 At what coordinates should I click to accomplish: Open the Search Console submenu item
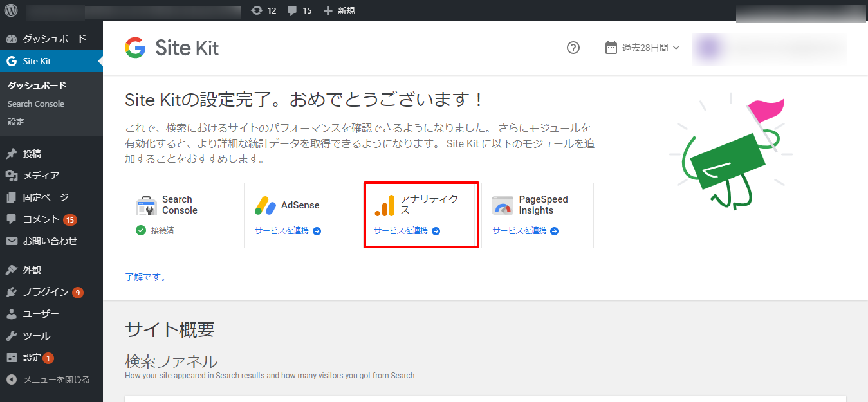click(36, 104)
